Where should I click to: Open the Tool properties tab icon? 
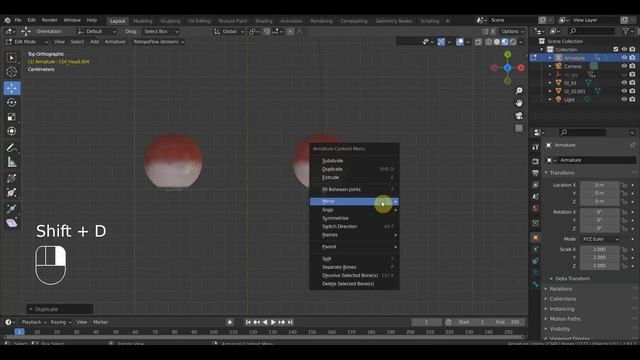tap(536, 147)
